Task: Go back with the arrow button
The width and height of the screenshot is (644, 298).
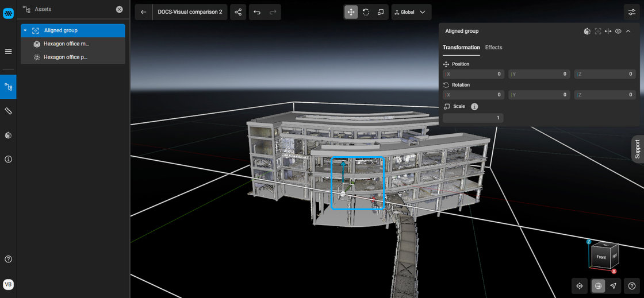Action: (x=143, y=12)
